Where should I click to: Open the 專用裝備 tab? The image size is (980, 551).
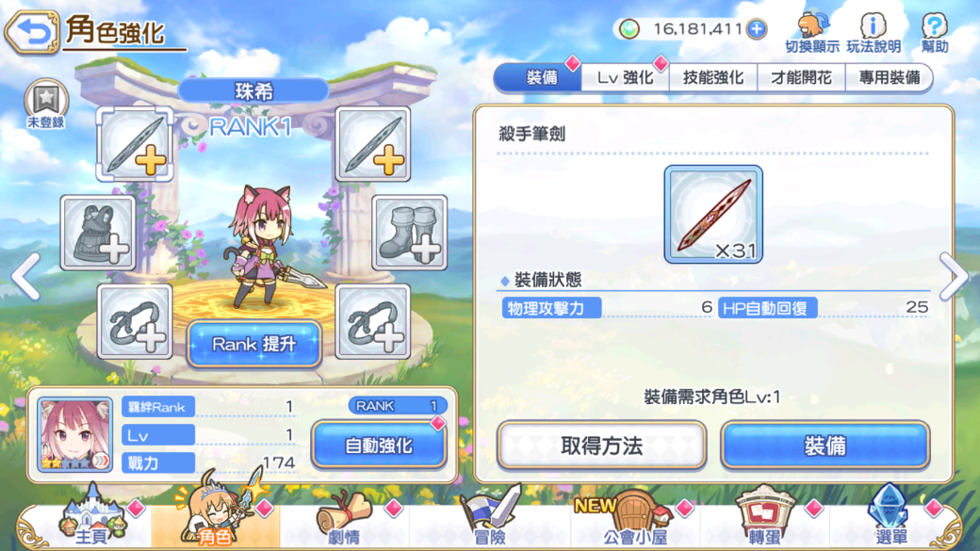[889, 77]
